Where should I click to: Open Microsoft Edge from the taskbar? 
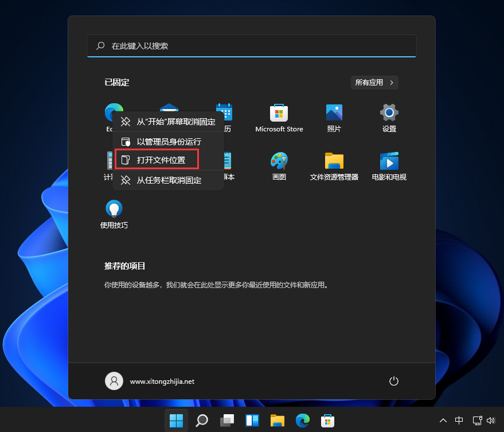click(302, 421)
